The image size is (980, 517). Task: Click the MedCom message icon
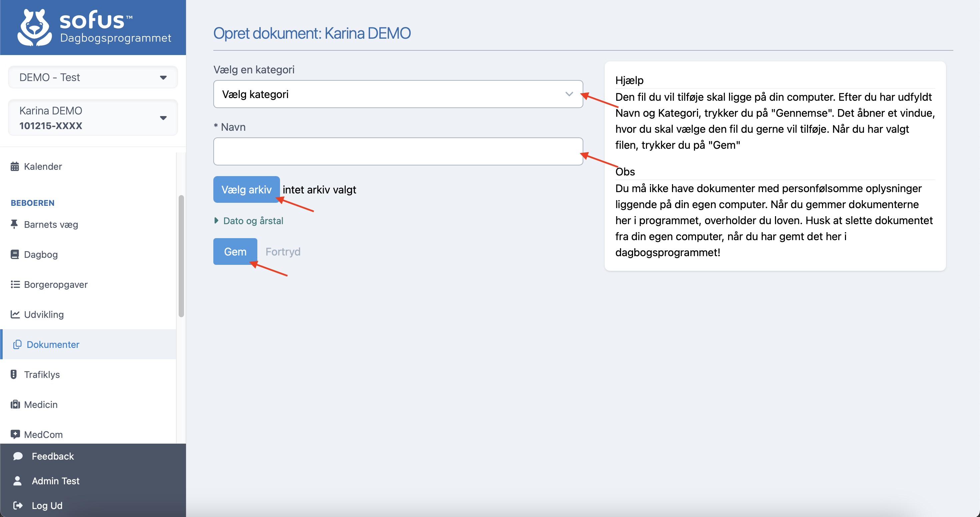tap(15, 434)
